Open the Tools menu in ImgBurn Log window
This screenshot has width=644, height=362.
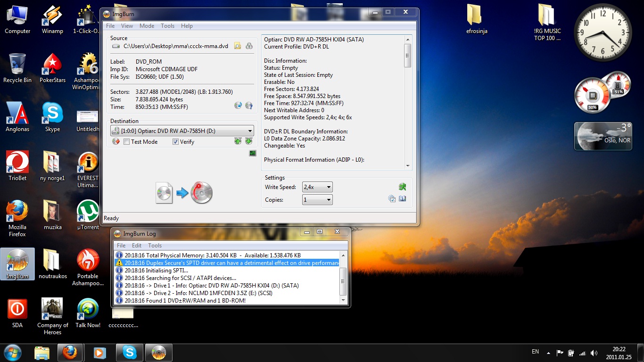[155, 246]
